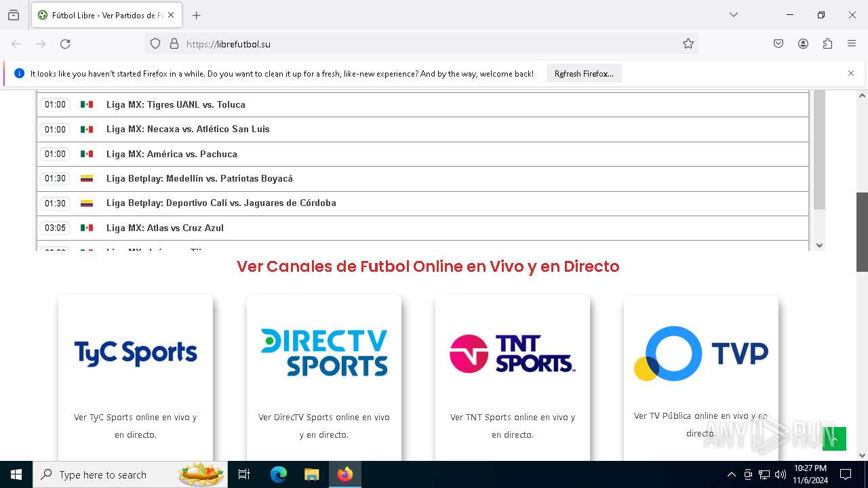Click the 01:30 time in Deportivo Cali row
Viewport: 868px width, 488px height.
pyautogui.click(x=56, y=203)
